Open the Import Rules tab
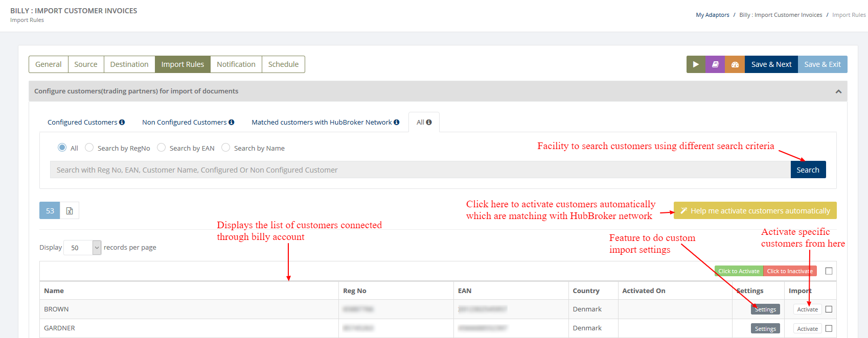This screenshot has width=868, height=338. click(x=182, y=64)
